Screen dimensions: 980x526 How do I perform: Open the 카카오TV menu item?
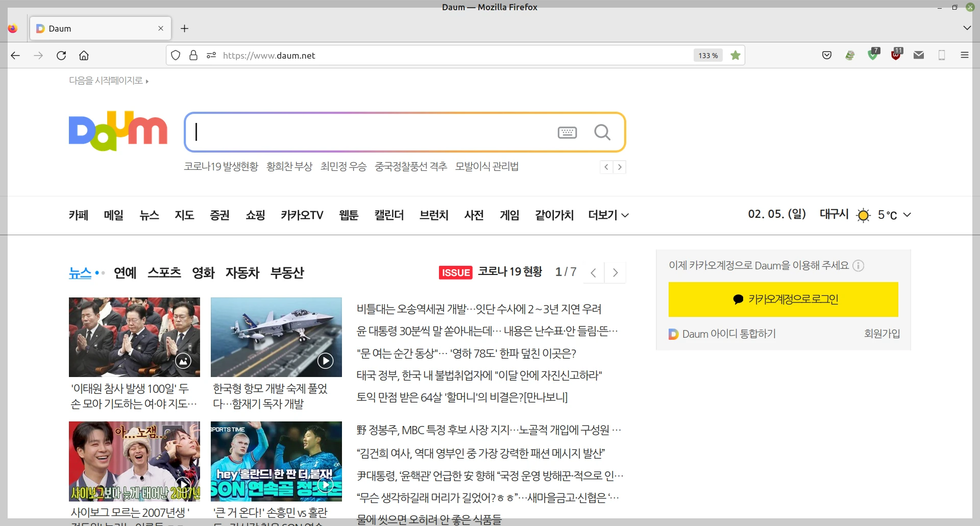302,215
